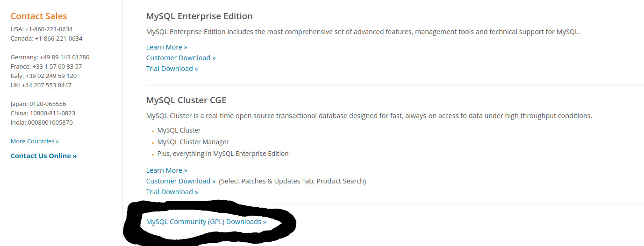
Task: Open Customer Download under MySQL Cluster CGE
Action: click(181, 181)
